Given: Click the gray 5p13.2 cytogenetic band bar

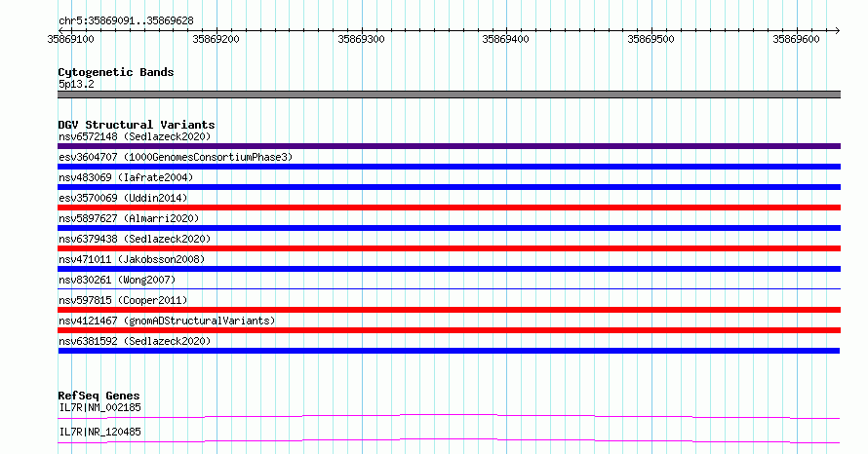Looking at the screenshot, I should (449, 95).
